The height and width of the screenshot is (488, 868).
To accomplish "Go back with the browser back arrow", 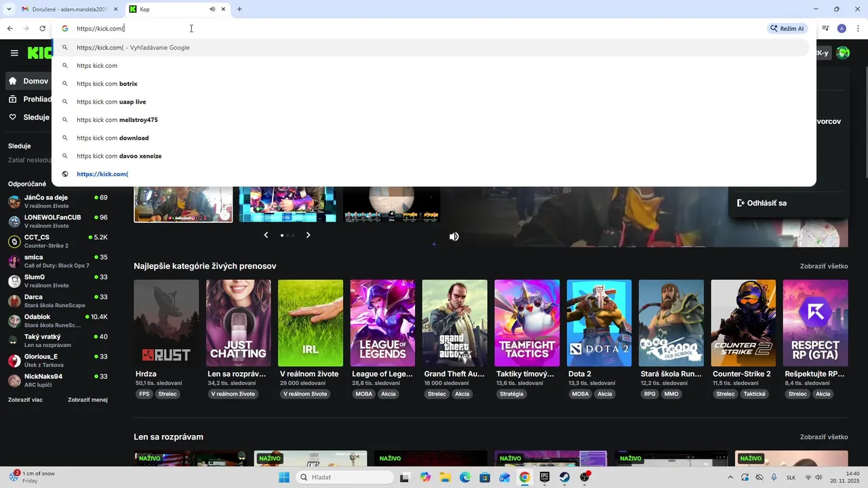I will point(10,28).
